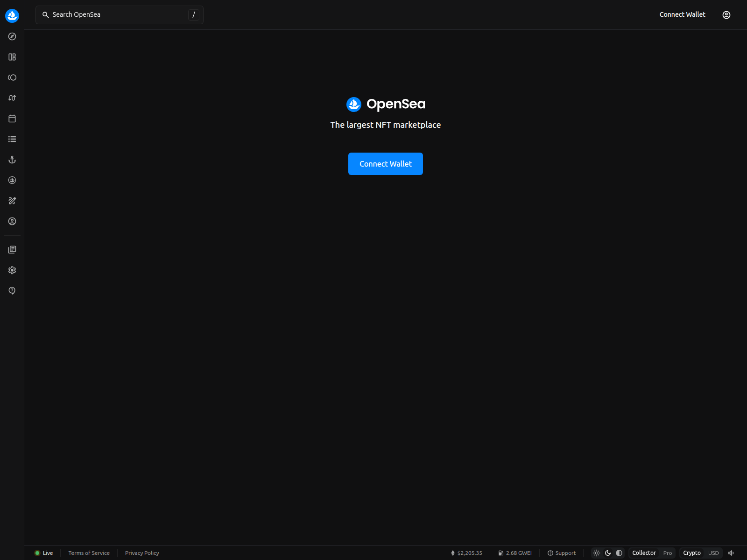Open the Studio pen-and-brush icon
Screen dimensions: 747x560
tap(12, 201)
